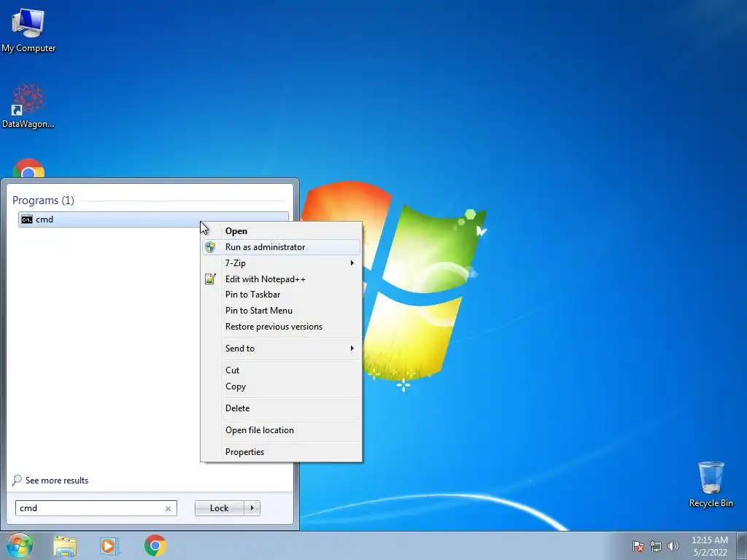The image size is (747, 560).
Task: Click the Show desktop strip on the taskbar
Action: coord(742,546)
